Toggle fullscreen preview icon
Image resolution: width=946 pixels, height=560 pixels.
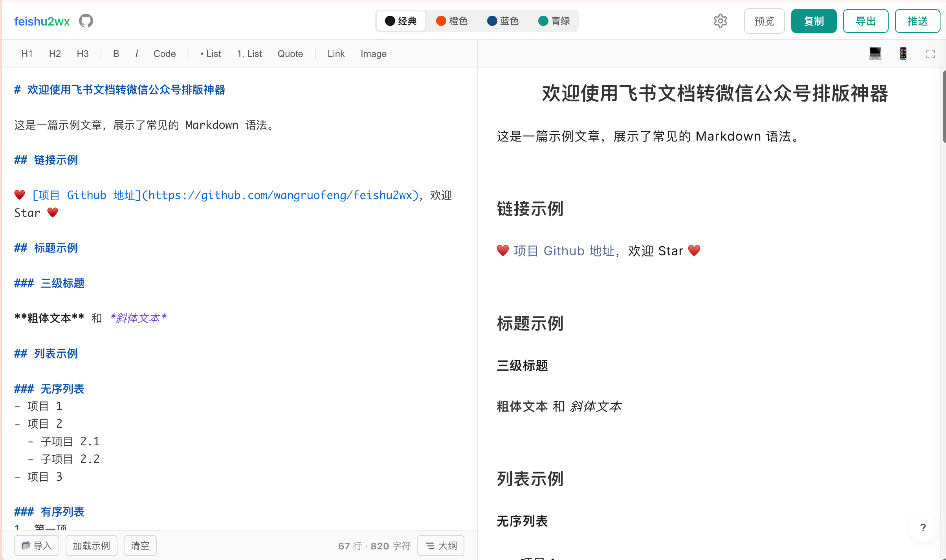(x=930, y=54)
